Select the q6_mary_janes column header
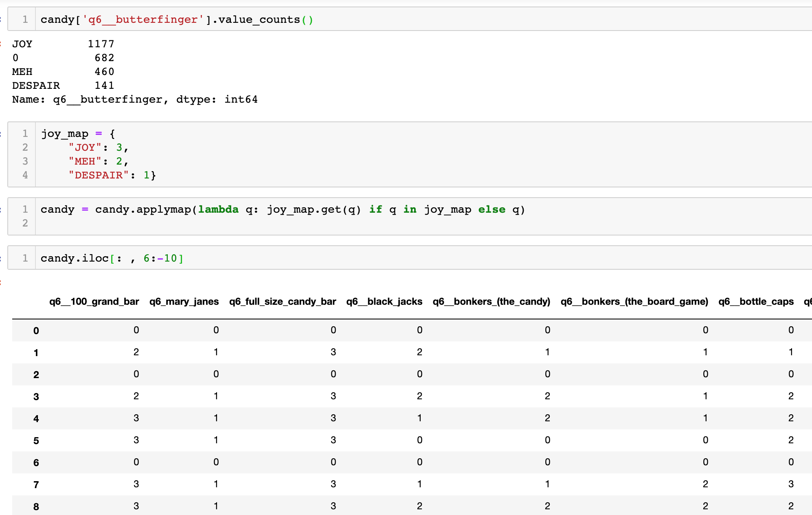 (x=183, y=302)
